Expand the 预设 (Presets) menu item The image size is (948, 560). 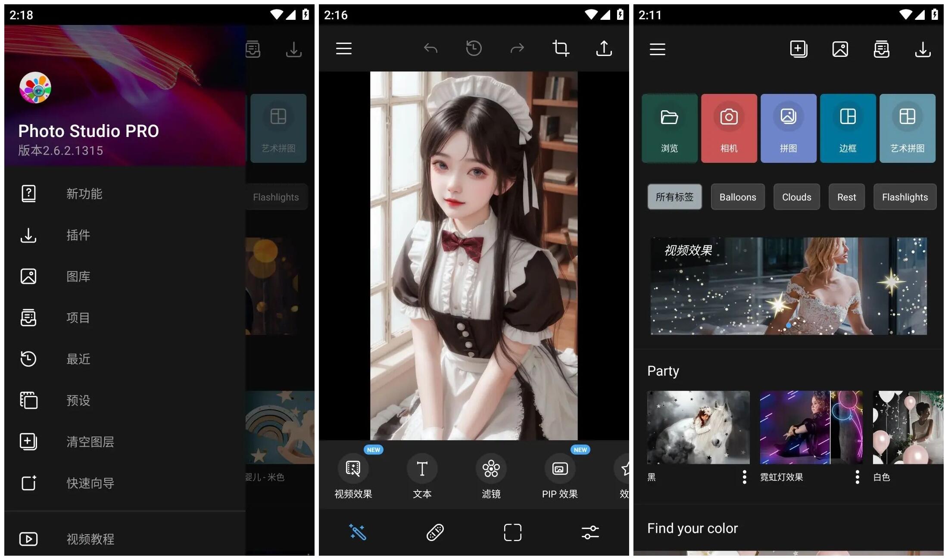coord(78,400)
